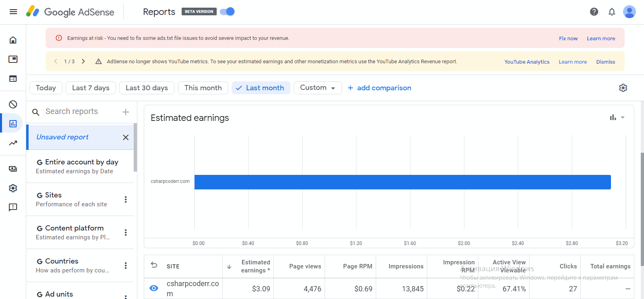Open the chart type dropdown
The width and height of the screenshot is (644, 299).
point(617,118)
